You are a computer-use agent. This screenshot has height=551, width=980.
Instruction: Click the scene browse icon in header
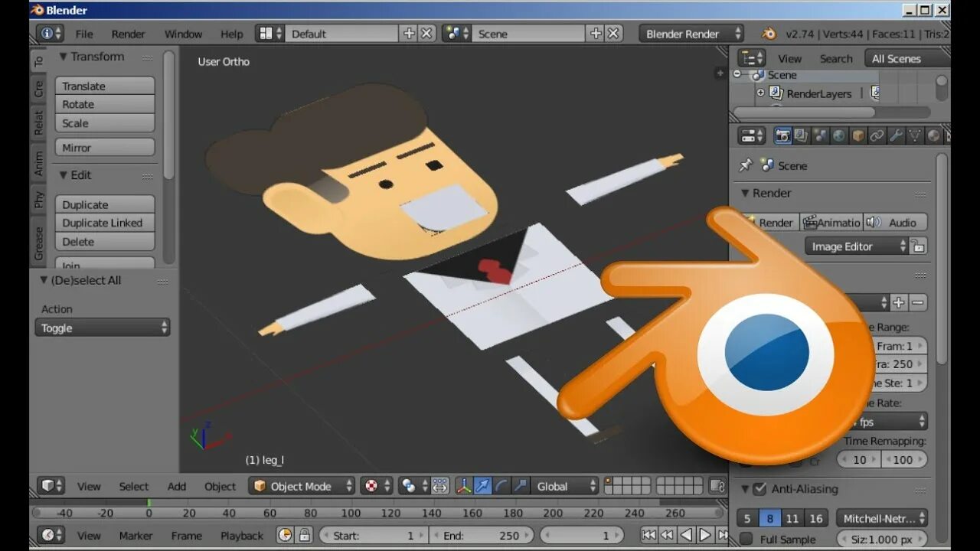click(457, 34)
